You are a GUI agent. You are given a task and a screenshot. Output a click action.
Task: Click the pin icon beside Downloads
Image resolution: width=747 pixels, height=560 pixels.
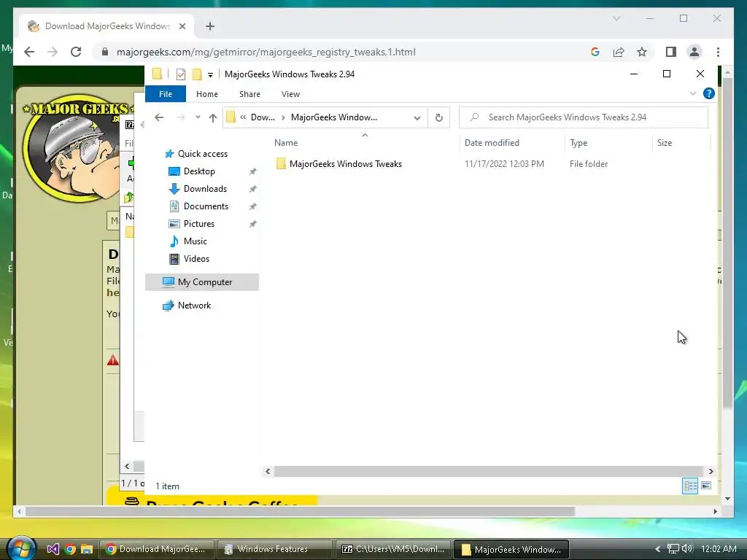click(x=252, y=189)
